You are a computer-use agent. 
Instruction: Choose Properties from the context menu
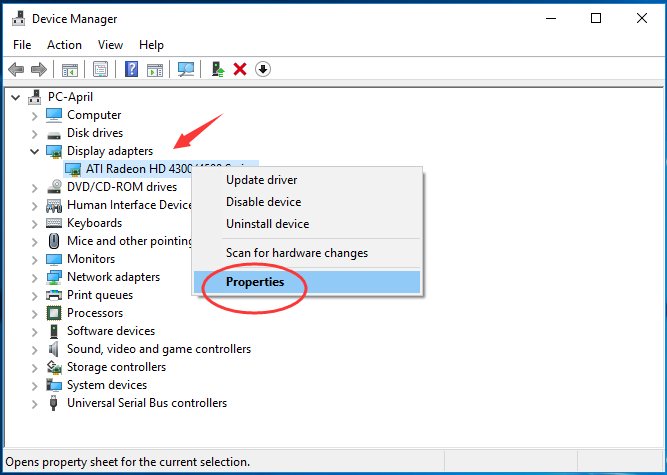[x=255, y=282]
